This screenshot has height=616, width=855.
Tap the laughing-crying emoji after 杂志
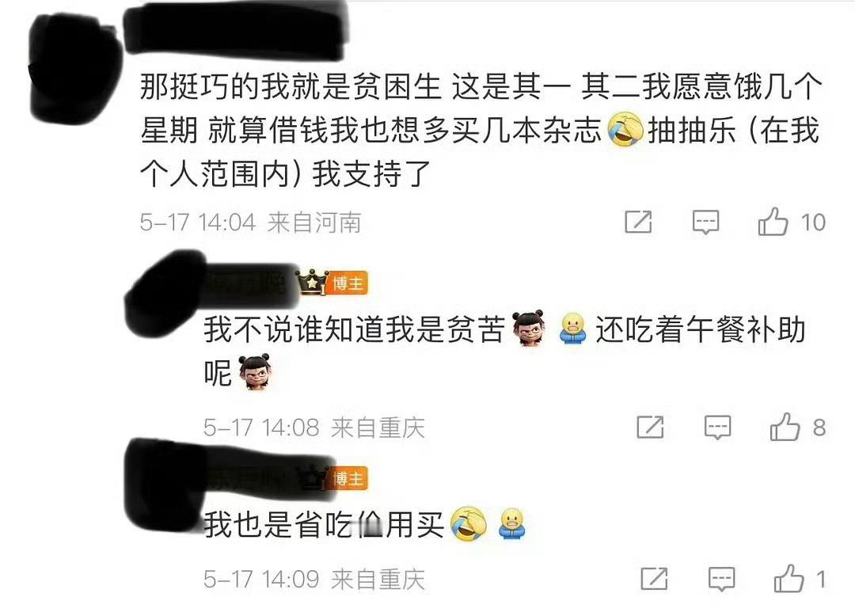coord(625,130)
